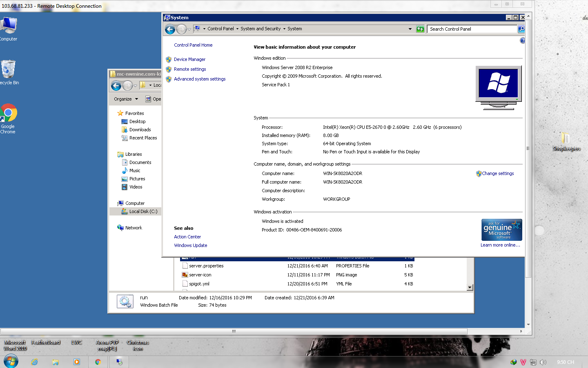This screenshot has height=368, width=588.
Task: Click the Back arrow in System window
Action: point(170,29)
